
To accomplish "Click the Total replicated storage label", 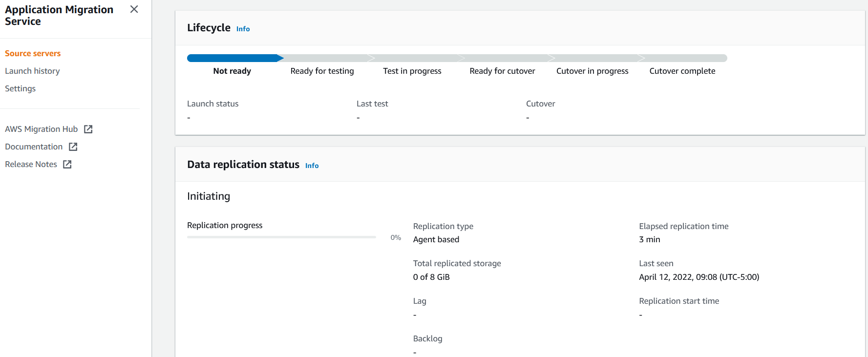I will tap(457, 263).
